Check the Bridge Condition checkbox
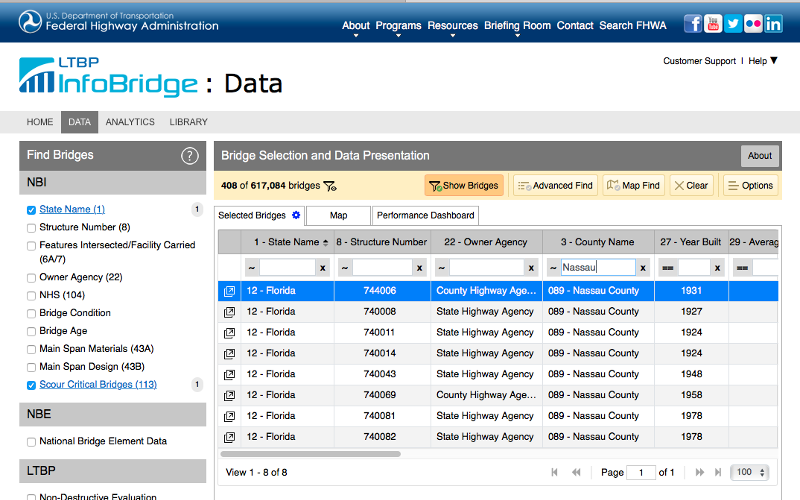 point(31,314)
